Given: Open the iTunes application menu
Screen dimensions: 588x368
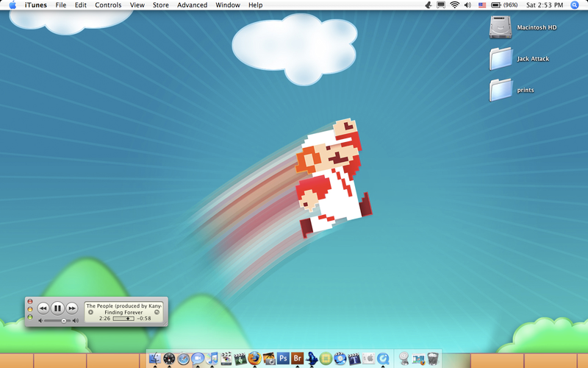Looking at the screenshot, I should point(35,5).
